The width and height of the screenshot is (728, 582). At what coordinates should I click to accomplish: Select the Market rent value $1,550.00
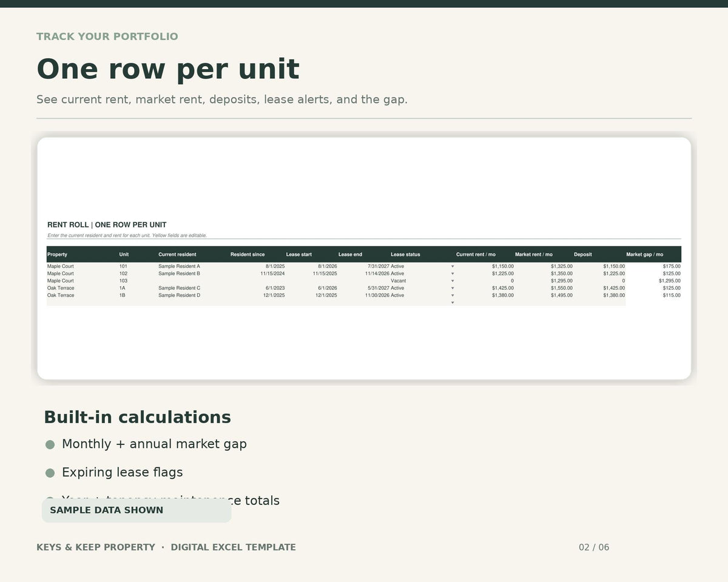click(x=562, y=288)
